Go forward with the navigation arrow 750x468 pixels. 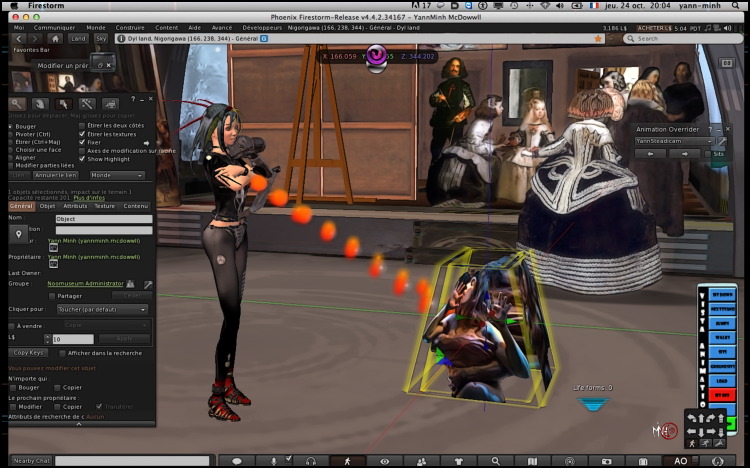click(x=34, y=39)
